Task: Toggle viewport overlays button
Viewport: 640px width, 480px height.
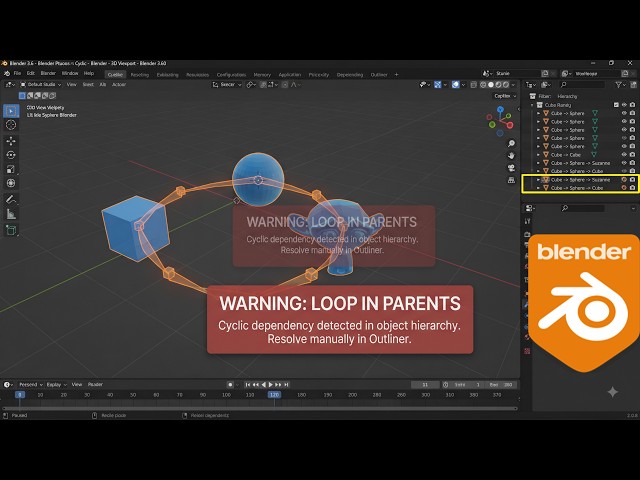Action: [x=456, y=84]
